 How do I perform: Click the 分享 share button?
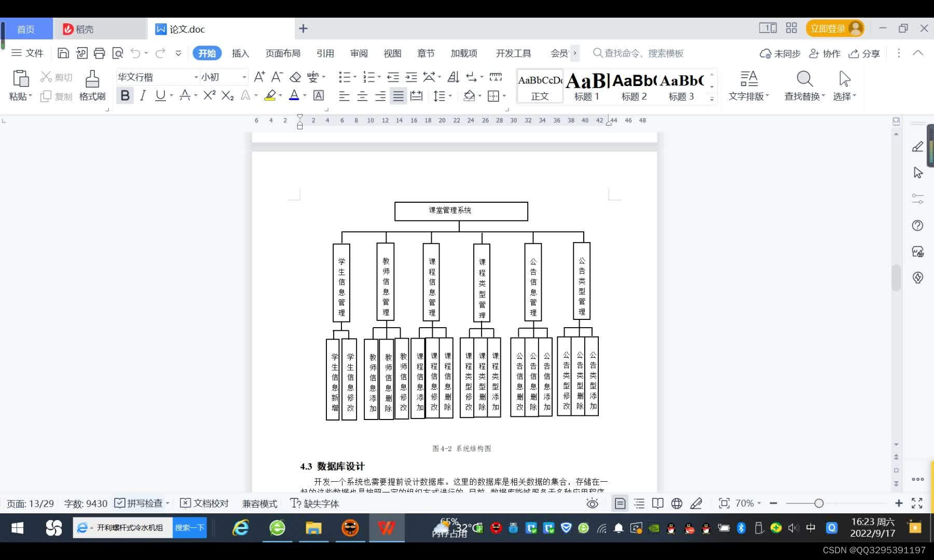click(x=864, y=53)
